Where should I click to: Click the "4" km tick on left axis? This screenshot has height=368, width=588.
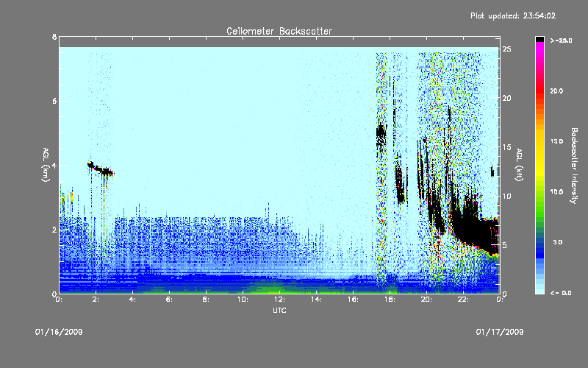click(54, 165)
